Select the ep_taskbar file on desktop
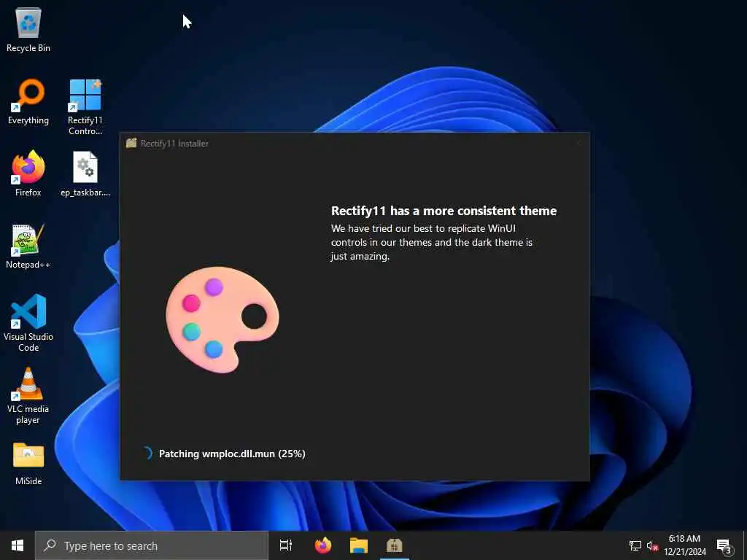The height and width of the screenshot is (560, 747). (x=85, y=174)
